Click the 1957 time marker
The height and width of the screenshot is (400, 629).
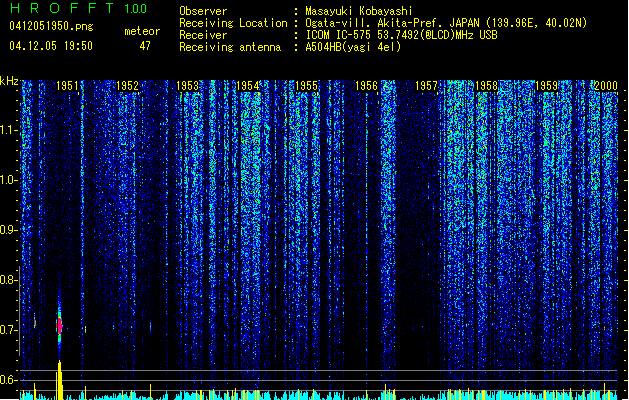point(426,86)
